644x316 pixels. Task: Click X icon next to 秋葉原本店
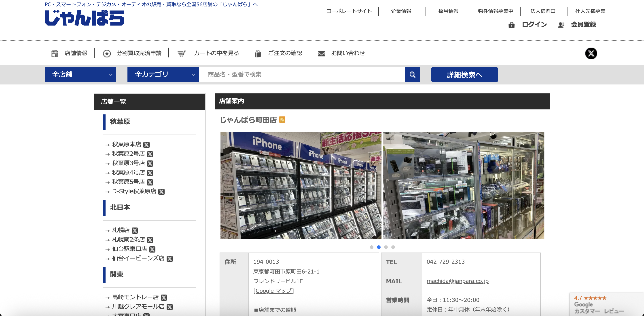tap(146, 145)
